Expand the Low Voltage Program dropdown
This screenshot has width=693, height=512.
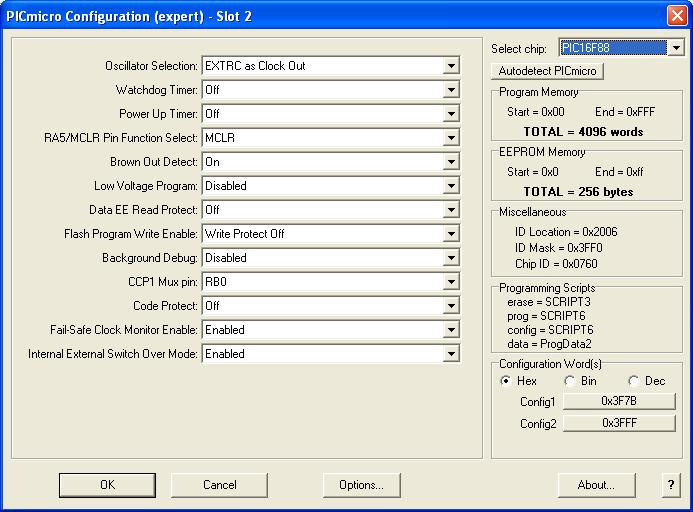451,186
